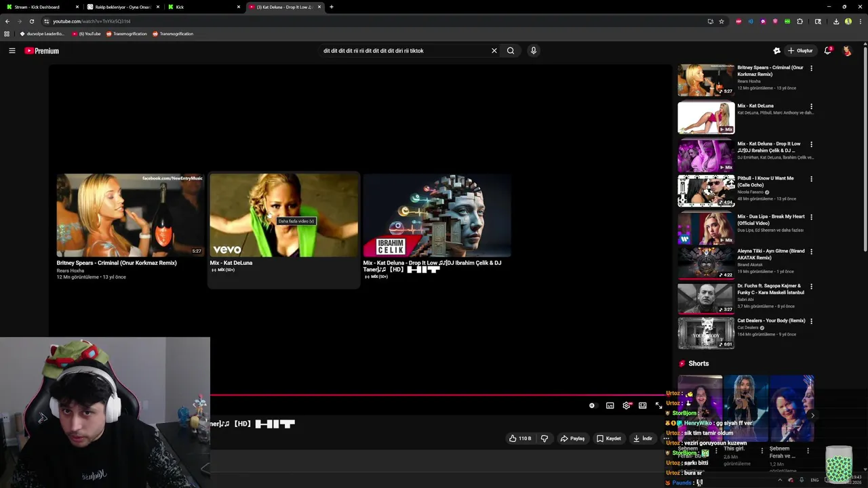Open the Chrome downloads icon
The height and width of the screenshot is (488, 868).
pyautogui.click(x=836, y=21)
